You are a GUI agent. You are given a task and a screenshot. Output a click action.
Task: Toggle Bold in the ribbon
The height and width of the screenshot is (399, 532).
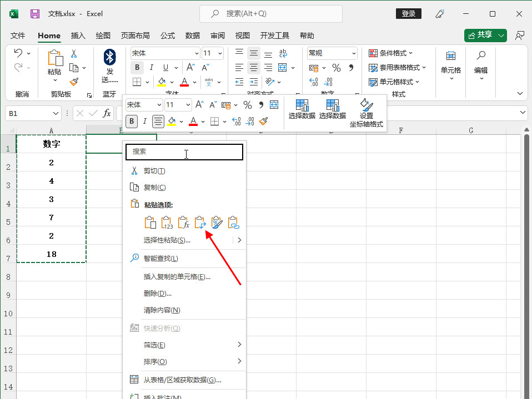[x=137, y=68]
